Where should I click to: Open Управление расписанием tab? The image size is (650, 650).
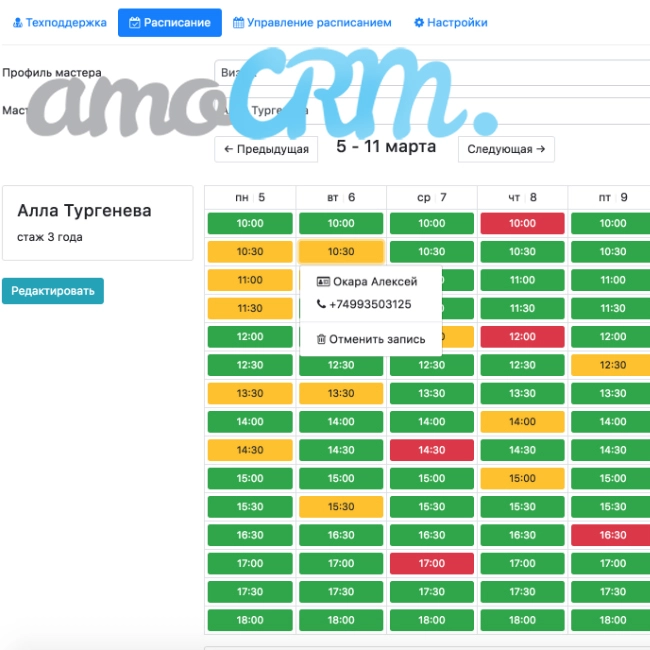[312, 22]
